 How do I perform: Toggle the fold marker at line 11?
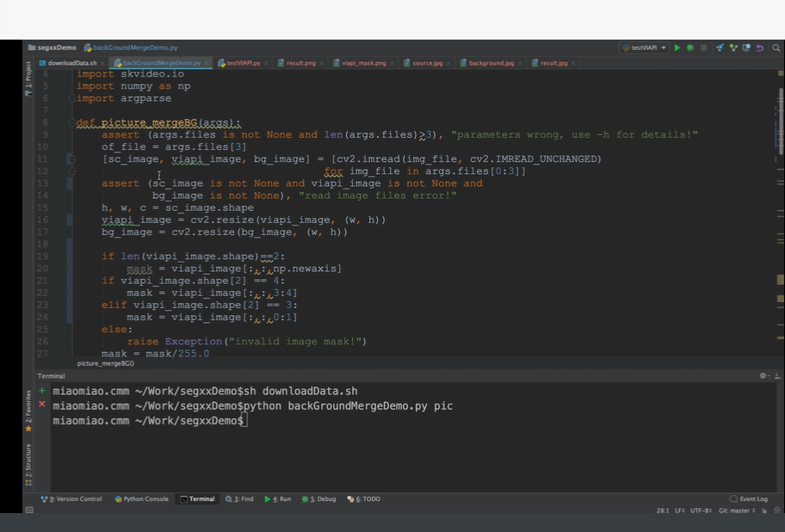[x=71, y=159]
